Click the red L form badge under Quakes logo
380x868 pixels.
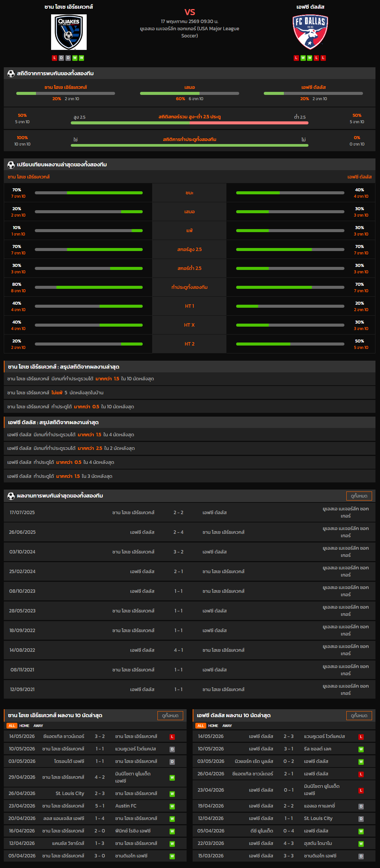55,58
